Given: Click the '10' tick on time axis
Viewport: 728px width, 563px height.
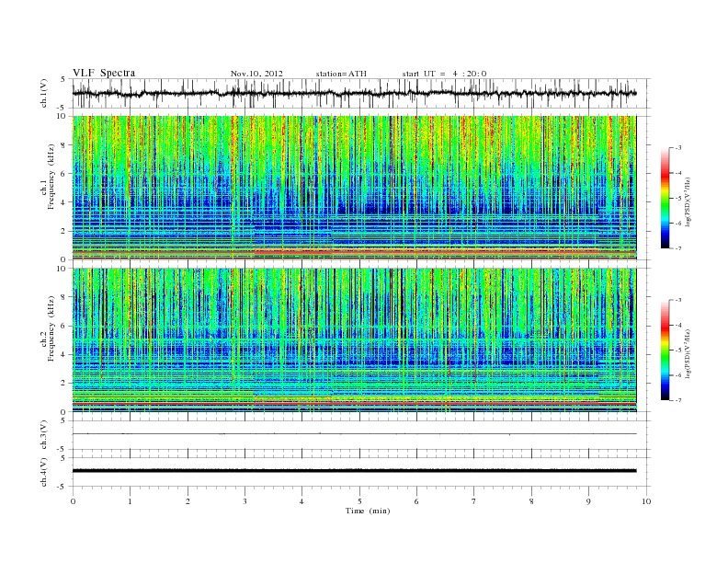Looking at the screenshot, I should point(646,501).
